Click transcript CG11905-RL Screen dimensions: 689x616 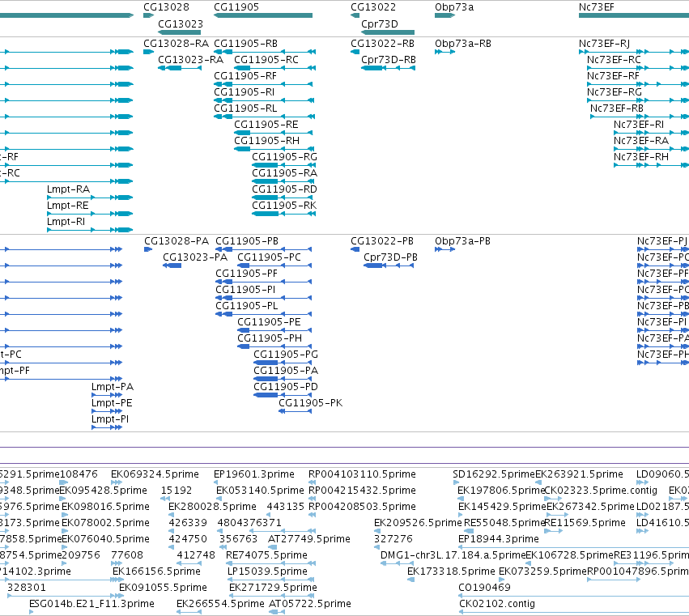(x=245, y=108)
